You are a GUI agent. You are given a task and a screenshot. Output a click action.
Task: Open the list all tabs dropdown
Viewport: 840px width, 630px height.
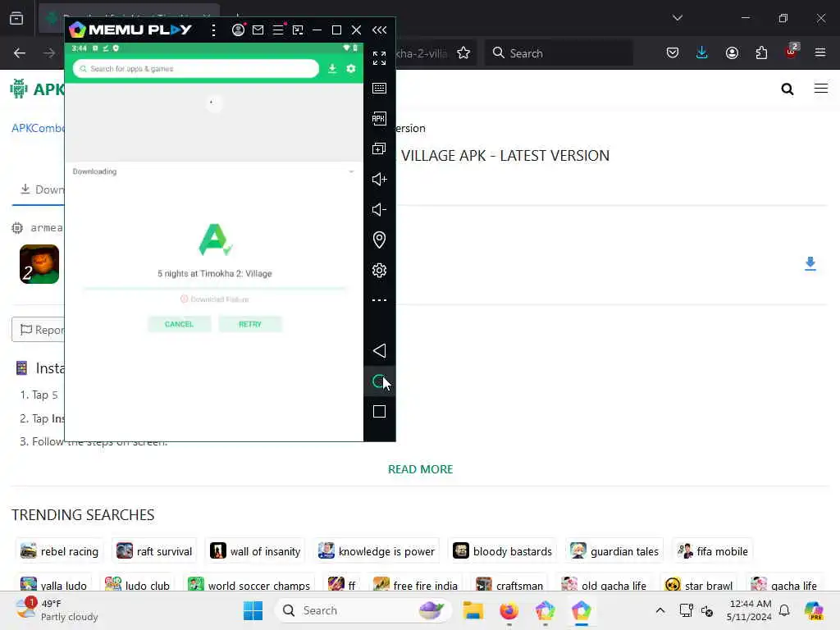coord(677,18)
